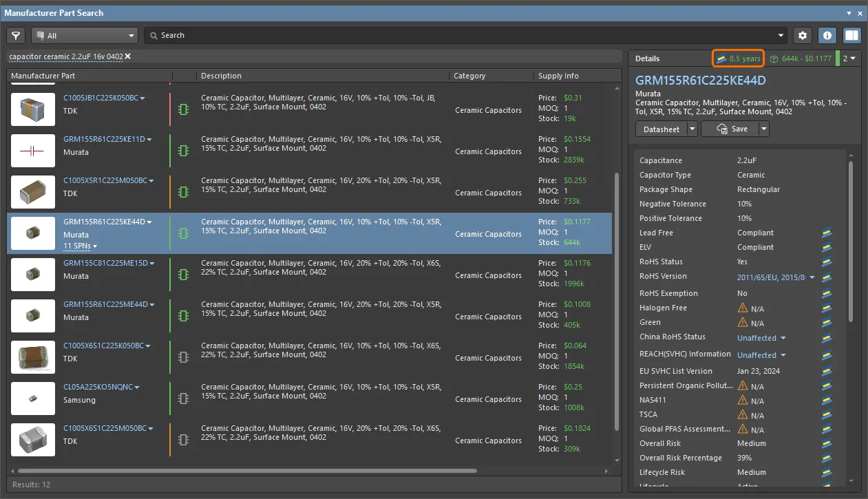
Task: Click the model icon in CL05A225KO5NQNC row
Action: (x=183, y=399)
